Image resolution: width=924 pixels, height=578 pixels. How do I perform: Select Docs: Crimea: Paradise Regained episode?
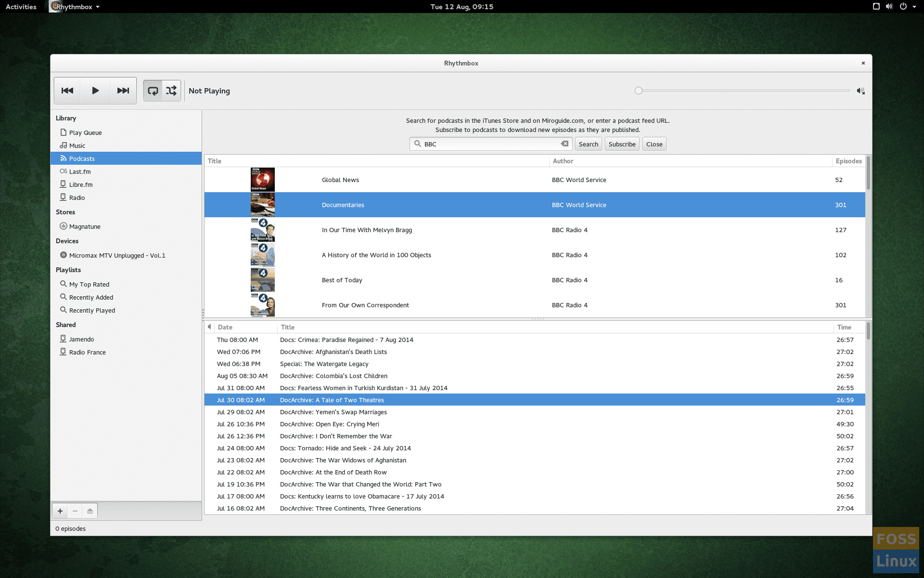(x=535, y=340)
